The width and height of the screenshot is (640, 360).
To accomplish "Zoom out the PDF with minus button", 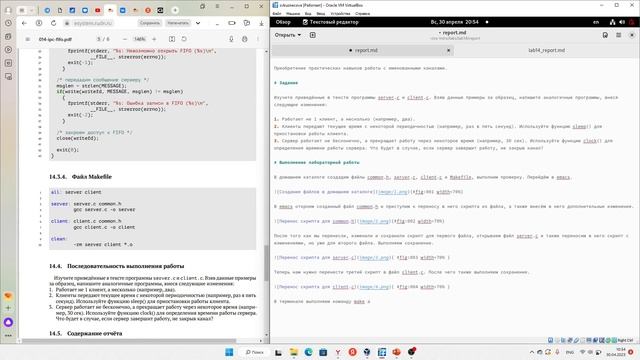I will 124,39.
